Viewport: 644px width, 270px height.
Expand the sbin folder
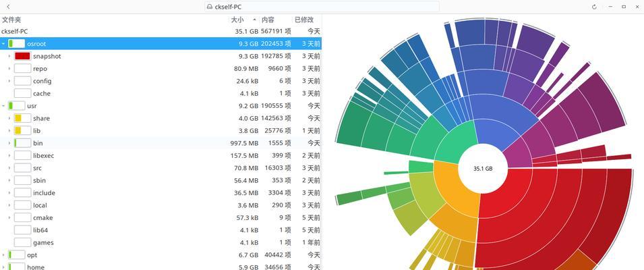tap(9, 180)
